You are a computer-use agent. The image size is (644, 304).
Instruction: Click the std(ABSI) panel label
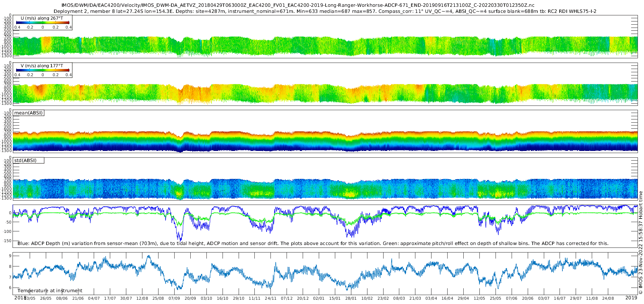tap(25, 161)
